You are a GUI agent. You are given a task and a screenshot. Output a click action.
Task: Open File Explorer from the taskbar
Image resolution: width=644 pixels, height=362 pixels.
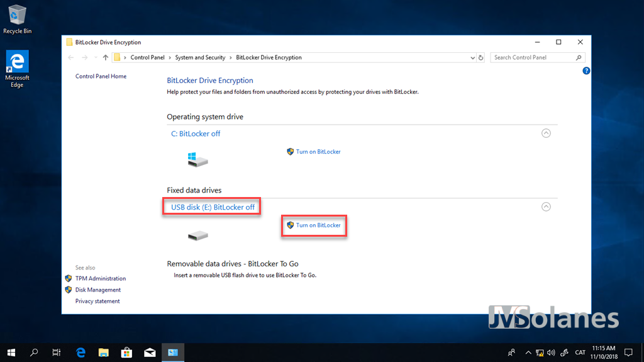coord(104,353)
